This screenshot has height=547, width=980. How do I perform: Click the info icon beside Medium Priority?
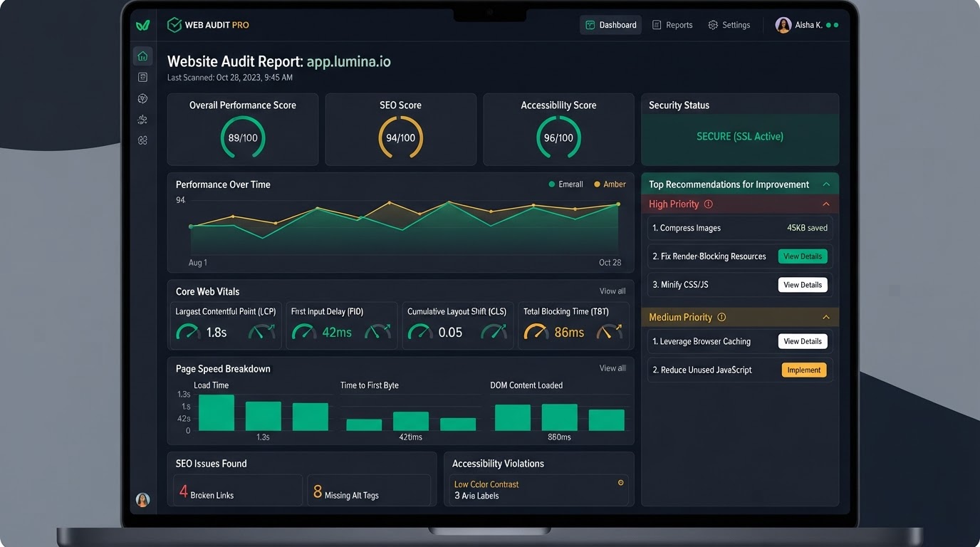(x=721, y=317)
